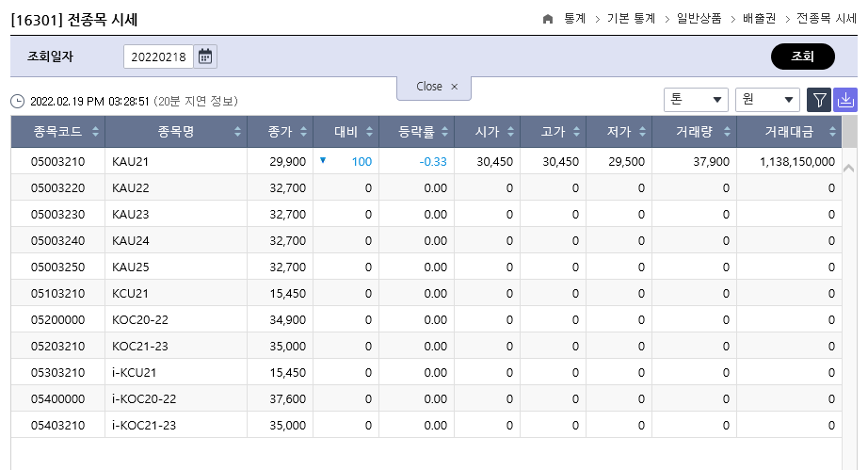
Task: Open 통계 breadcrumb link
Action: [574, 19]
